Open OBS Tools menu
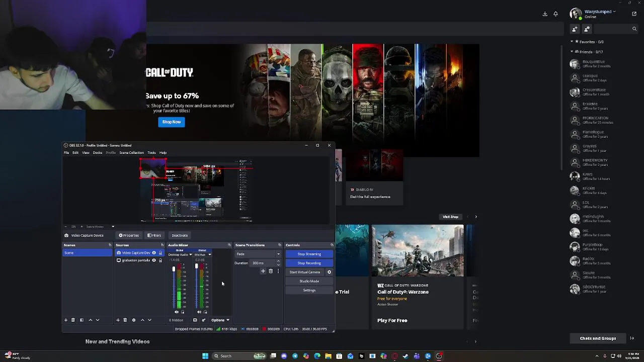Viewport: 644px width, 362px height. click(x=151, y=153)
